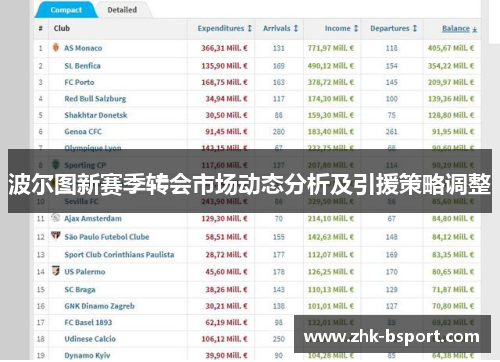Image resolution: width=500 pixels, height=362 pixels.
Task: Switch to the Compact tab
Action: pos(66,10)
